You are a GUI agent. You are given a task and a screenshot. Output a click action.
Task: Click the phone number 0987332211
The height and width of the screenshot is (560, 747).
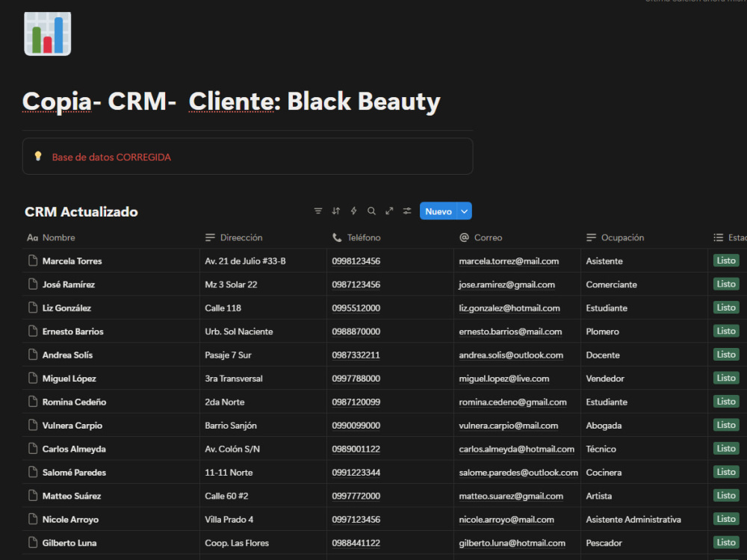[356, 355]
